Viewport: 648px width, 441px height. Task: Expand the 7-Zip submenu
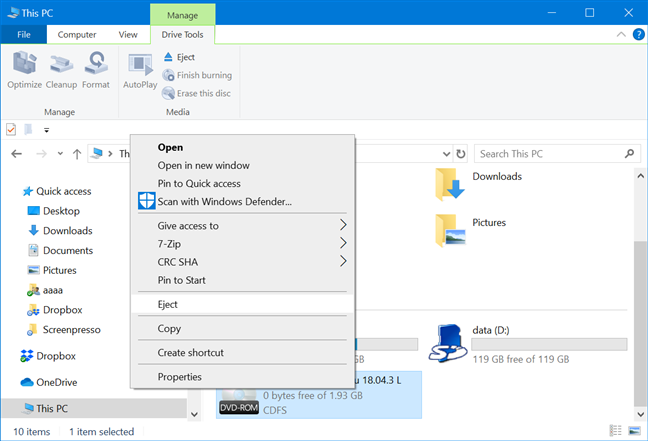[243, 244]
